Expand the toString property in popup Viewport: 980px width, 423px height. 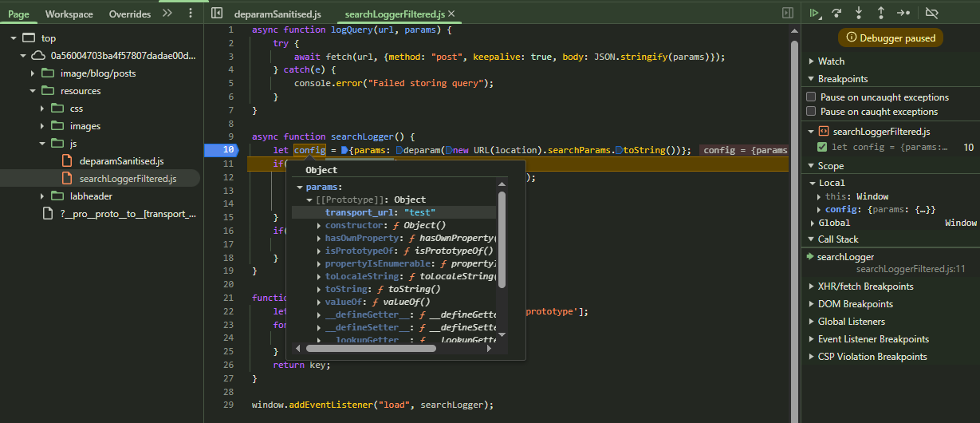tap(319, 289)
